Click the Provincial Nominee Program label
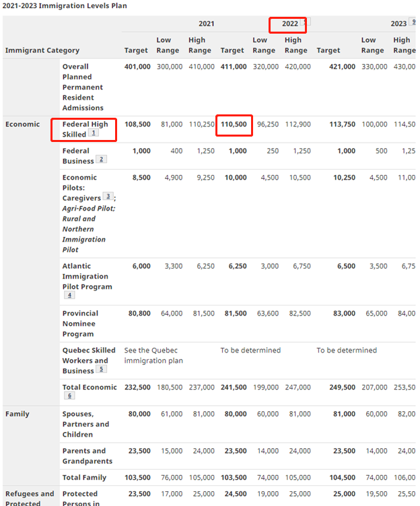Screen dimensions: 420x506 pos(80,324)
